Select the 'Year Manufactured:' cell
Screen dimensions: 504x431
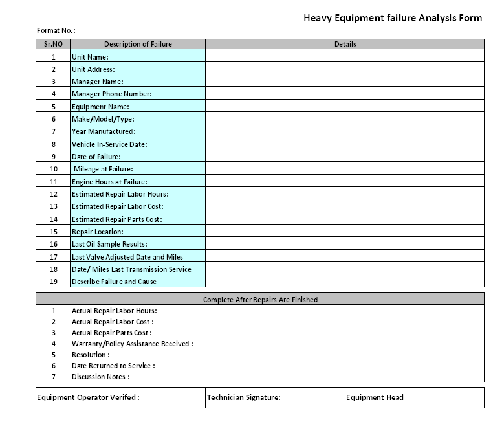point(138,131)
